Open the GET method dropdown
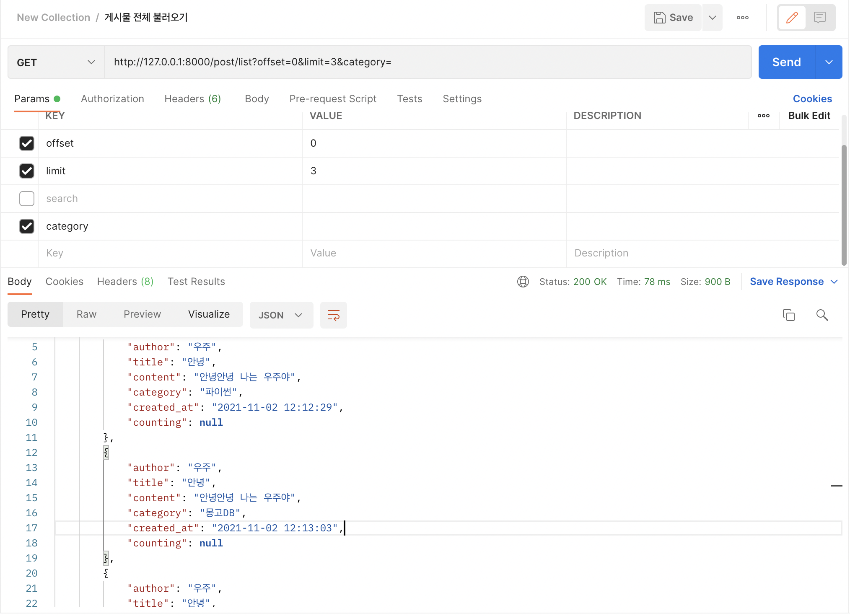Screen dimensions: 850x616 56,62
